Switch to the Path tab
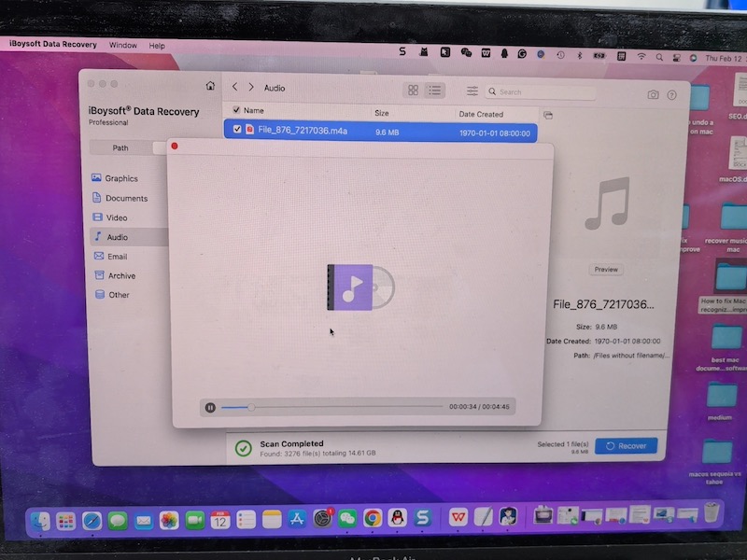The height and width of the screenshot is (560, 747). coord(120,148)
